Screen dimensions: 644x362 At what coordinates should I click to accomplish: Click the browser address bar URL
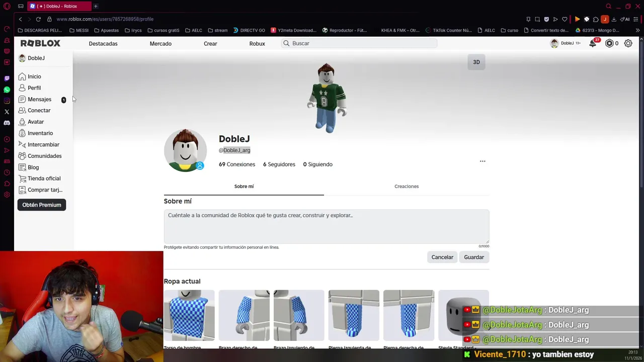click(105, 19)
